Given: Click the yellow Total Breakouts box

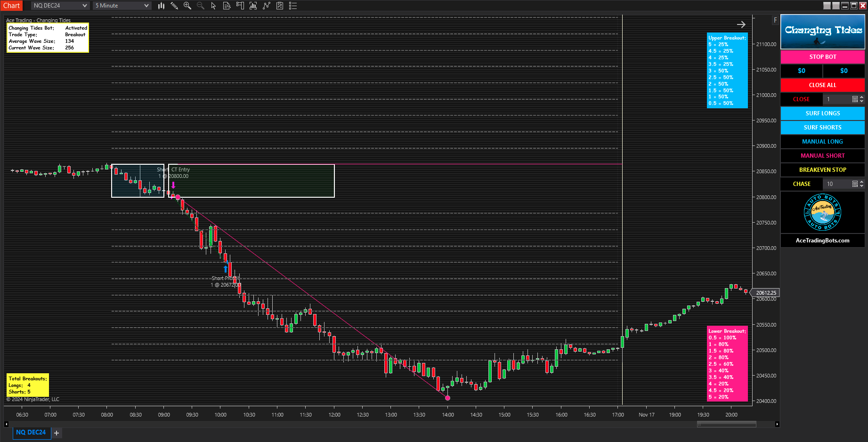Looking at the screenshot, I should 28,385.
